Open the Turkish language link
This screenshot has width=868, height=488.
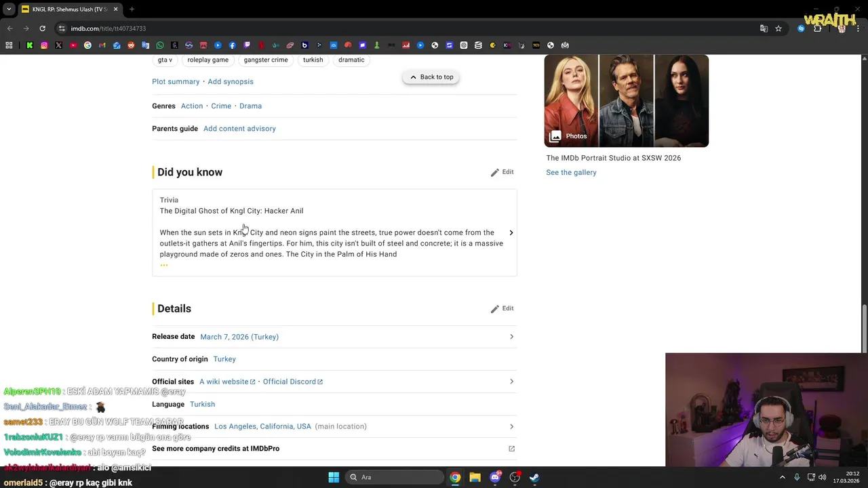(202, 405)
